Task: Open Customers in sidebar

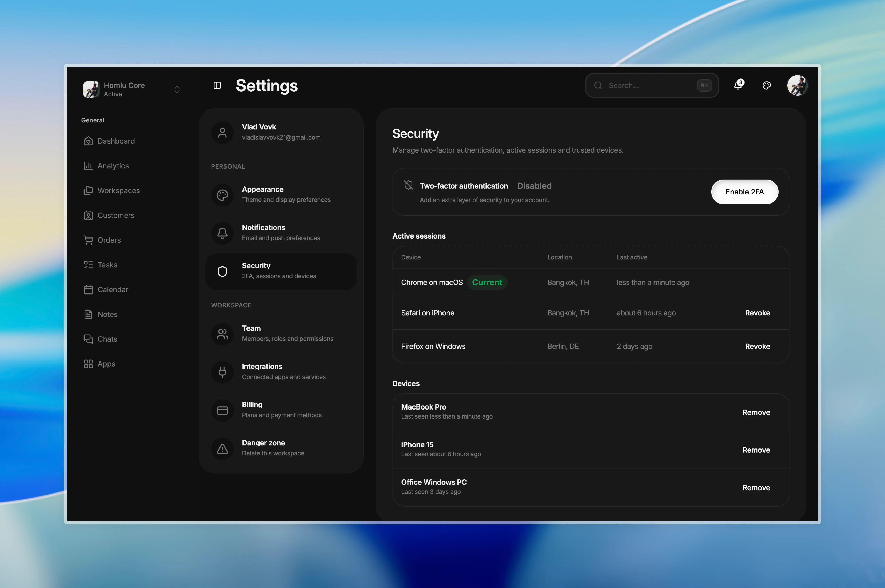Action: 116,215
